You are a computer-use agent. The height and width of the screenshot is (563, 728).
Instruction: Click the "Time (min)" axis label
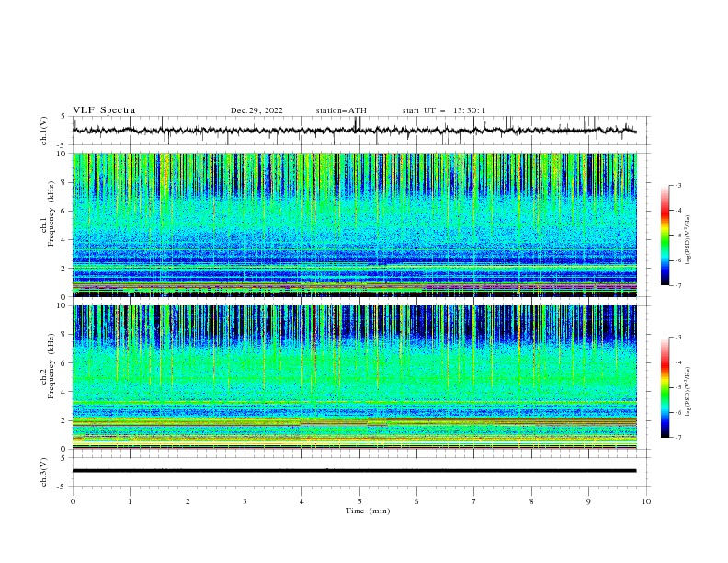[368, 511]
